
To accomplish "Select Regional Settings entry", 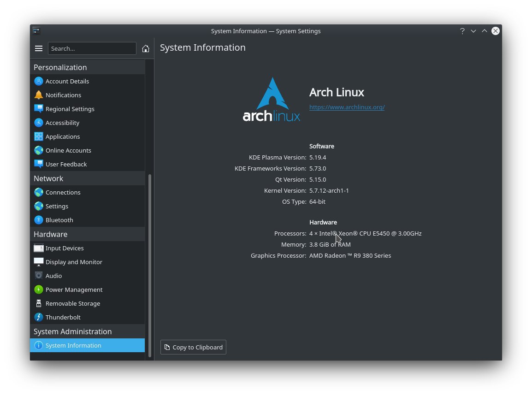I will click(88, 109).
